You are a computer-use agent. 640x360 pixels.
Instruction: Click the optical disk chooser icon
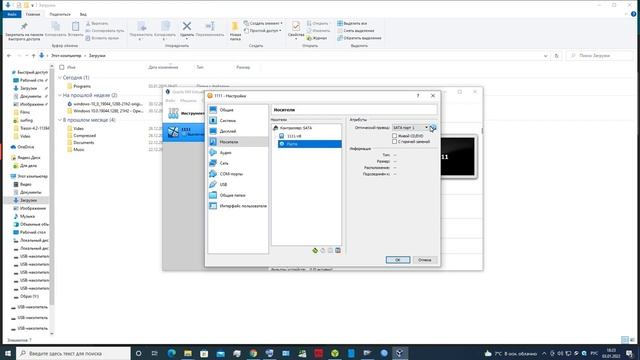point(433,128)
